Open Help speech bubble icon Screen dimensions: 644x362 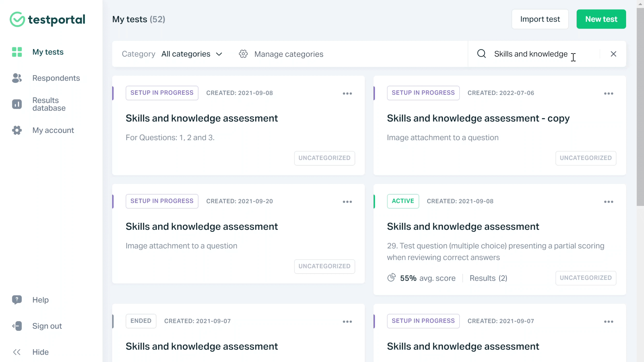click(x=17, y=300)
